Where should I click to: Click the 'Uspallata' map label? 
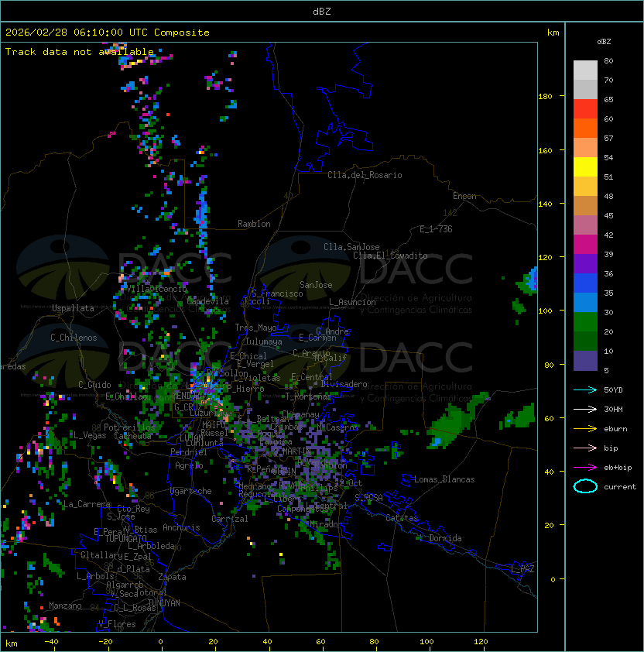(73, 308)
